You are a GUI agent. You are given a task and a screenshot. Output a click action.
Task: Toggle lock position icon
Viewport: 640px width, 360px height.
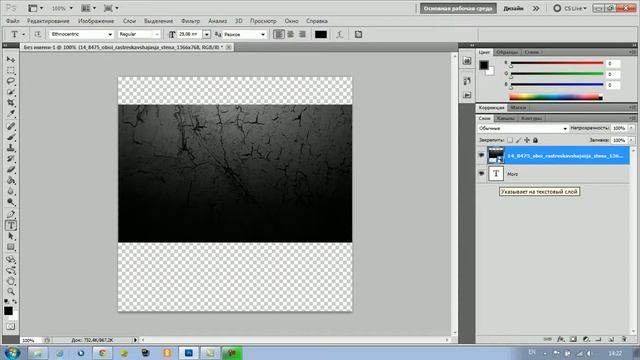[x=527, y=140]
